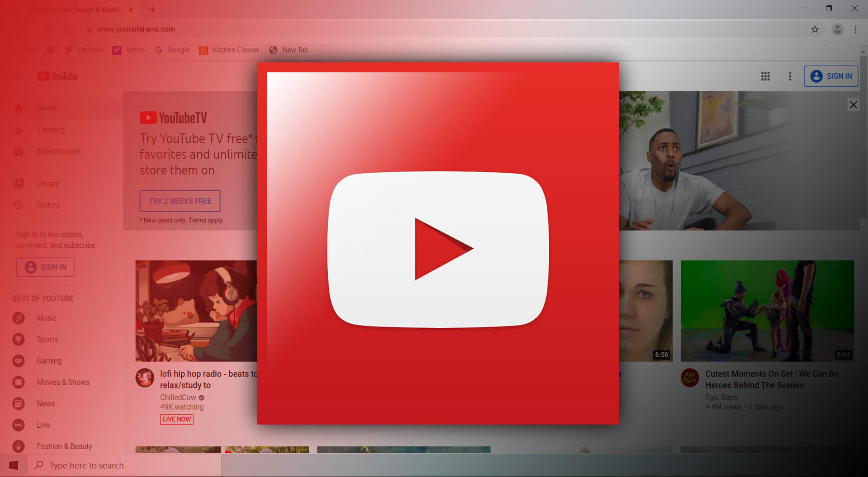Screen dimensions: 868x477
Task: Click the BEST OF YOUTUBE heading
Action: tap(43, 298)
